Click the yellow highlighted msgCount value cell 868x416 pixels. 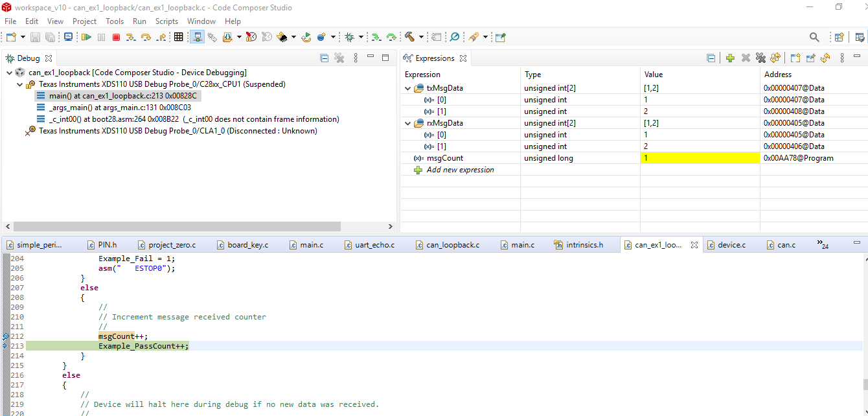(700, 158)
